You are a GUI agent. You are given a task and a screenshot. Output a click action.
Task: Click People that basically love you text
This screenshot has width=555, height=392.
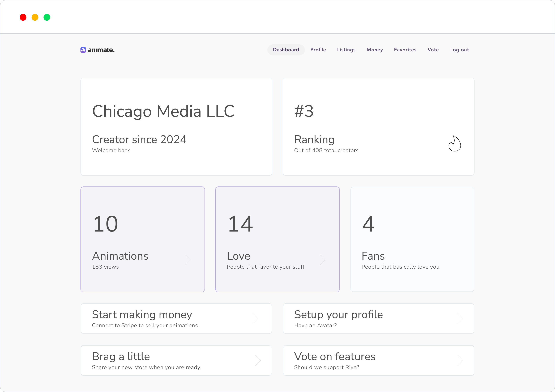click(x=400, y=267)
